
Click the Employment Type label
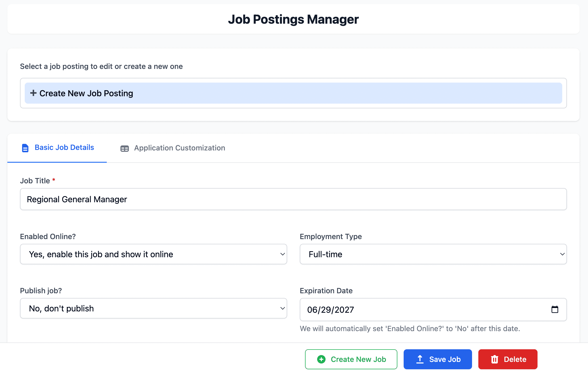tap(331, 236)
